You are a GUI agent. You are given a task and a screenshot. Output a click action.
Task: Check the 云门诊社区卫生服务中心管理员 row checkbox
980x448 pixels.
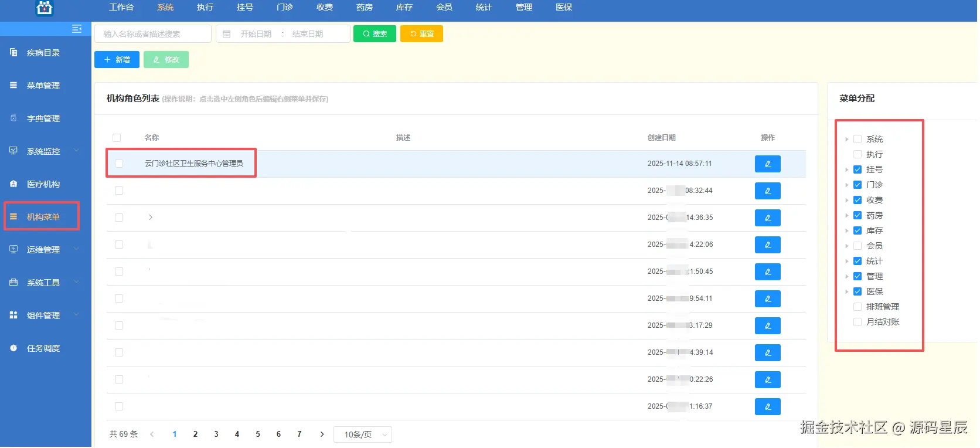[x=119, y=164]
